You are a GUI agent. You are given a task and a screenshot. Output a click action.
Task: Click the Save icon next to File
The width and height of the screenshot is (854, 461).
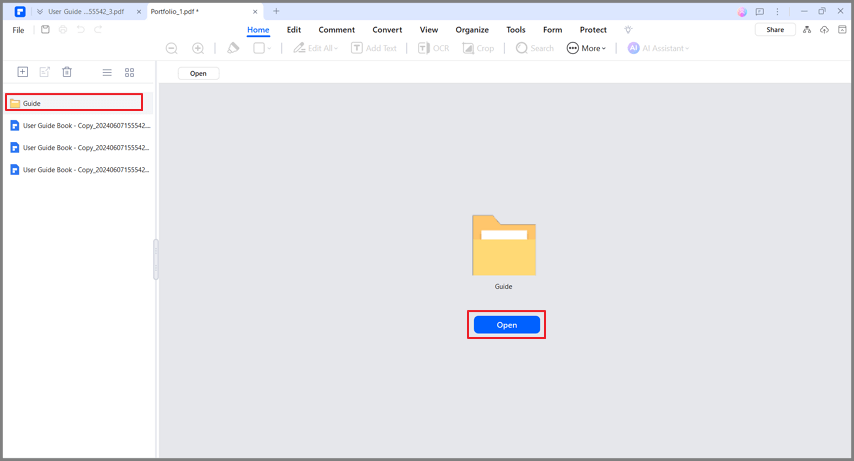(45, 29)
